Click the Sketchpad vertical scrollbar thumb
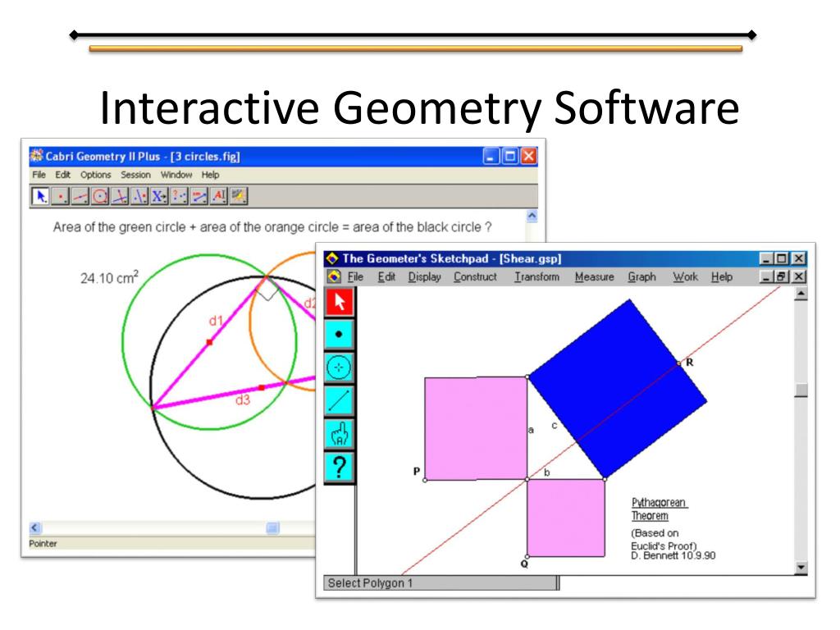This screenshot has width=840, height=630. pyautogui.click(x=801, y=390)
